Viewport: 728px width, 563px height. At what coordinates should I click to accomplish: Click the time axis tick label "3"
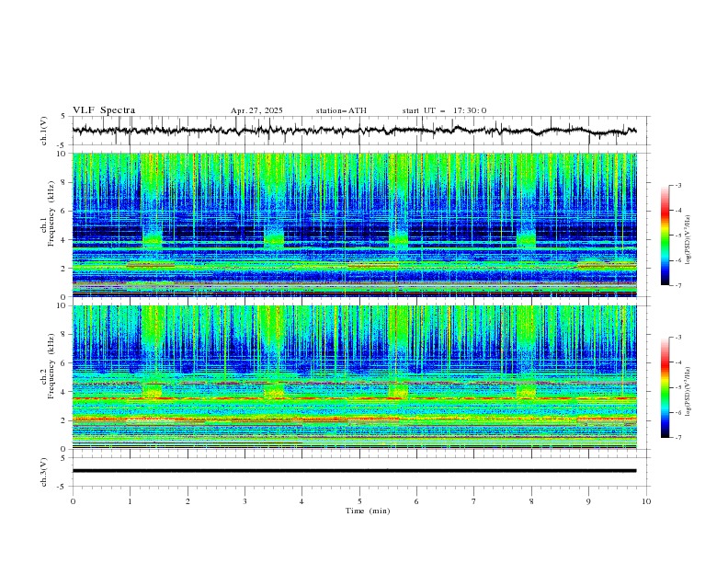[245, 501]
